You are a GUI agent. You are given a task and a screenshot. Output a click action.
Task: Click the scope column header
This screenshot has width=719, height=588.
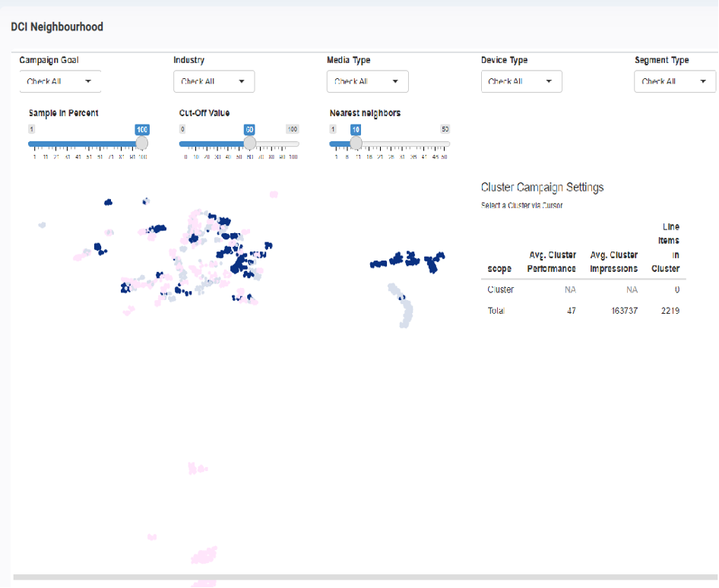tap(499, 269)
